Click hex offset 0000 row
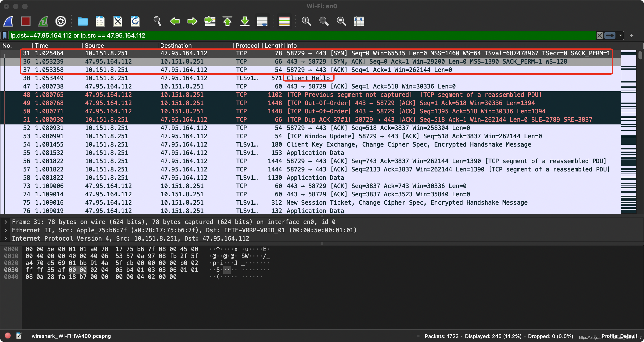 [11, 249]
